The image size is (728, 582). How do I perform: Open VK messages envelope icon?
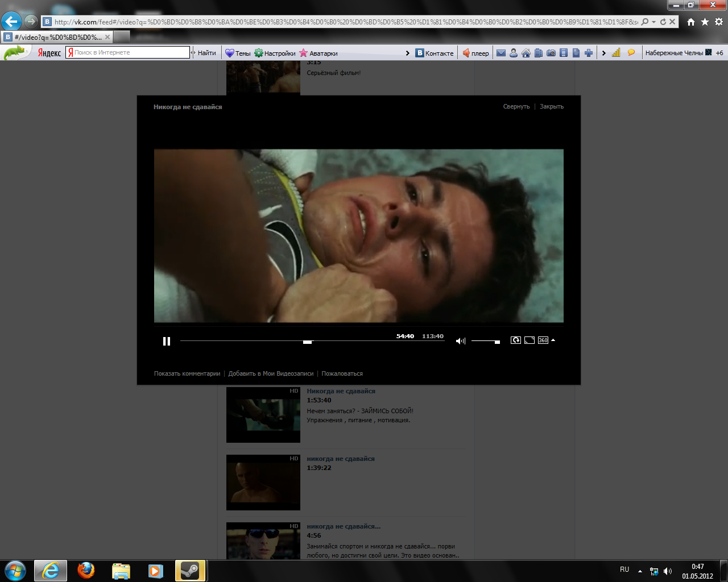501,53
